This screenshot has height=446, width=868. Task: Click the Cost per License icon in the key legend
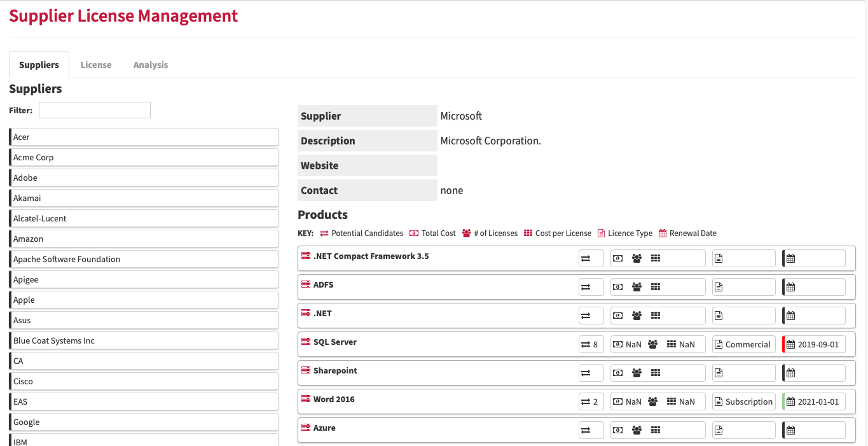click(528, 233)
